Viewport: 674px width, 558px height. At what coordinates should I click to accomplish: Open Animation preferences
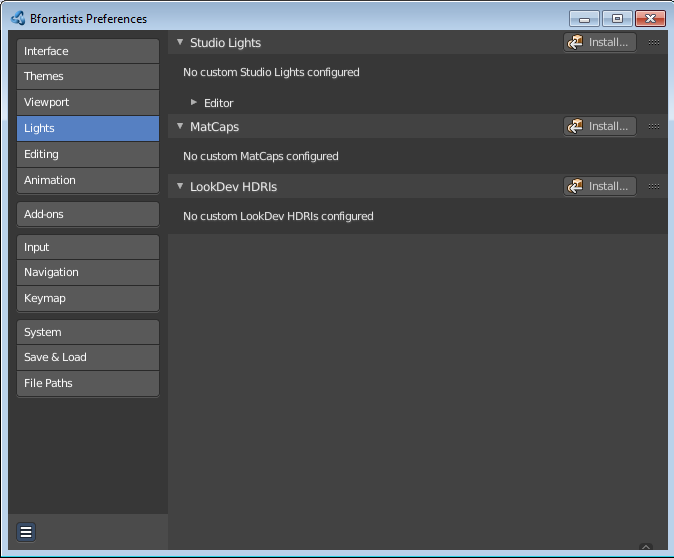click(x=88, y=180)
